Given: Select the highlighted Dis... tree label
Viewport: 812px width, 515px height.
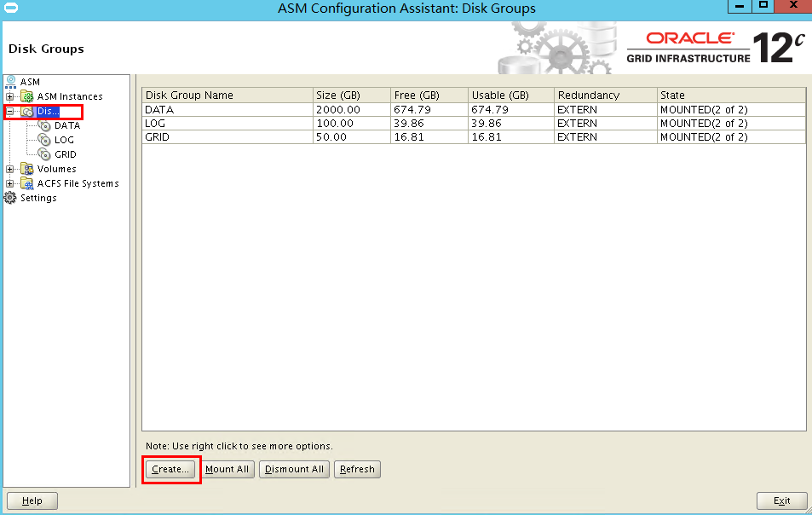Looking at the screenshot, I should coord(49,111).
